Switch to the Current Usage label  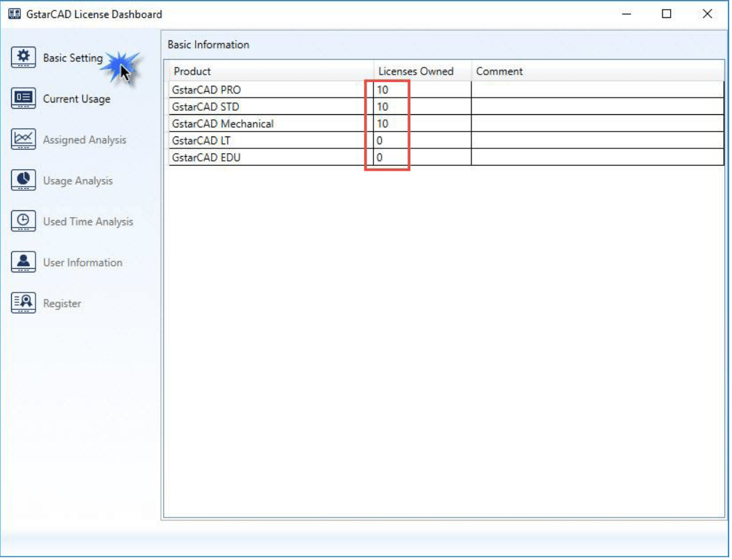click(77, 99)
